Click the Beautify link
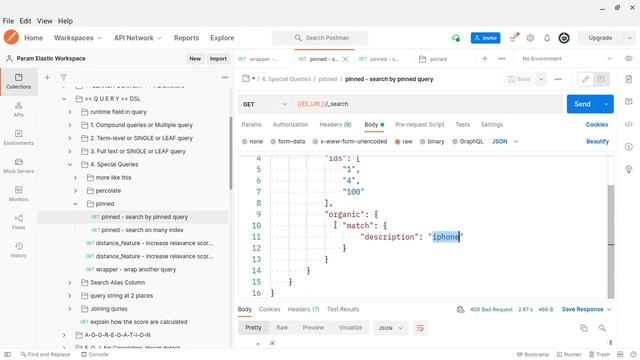This screenshot has width=640, height=360. click(x=597, y=142)
